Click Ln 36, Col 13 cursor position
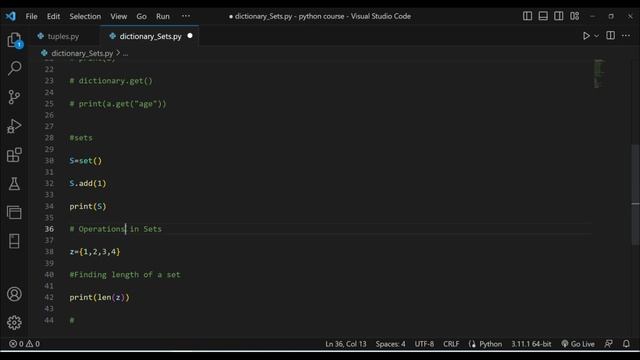 (346, 344)
